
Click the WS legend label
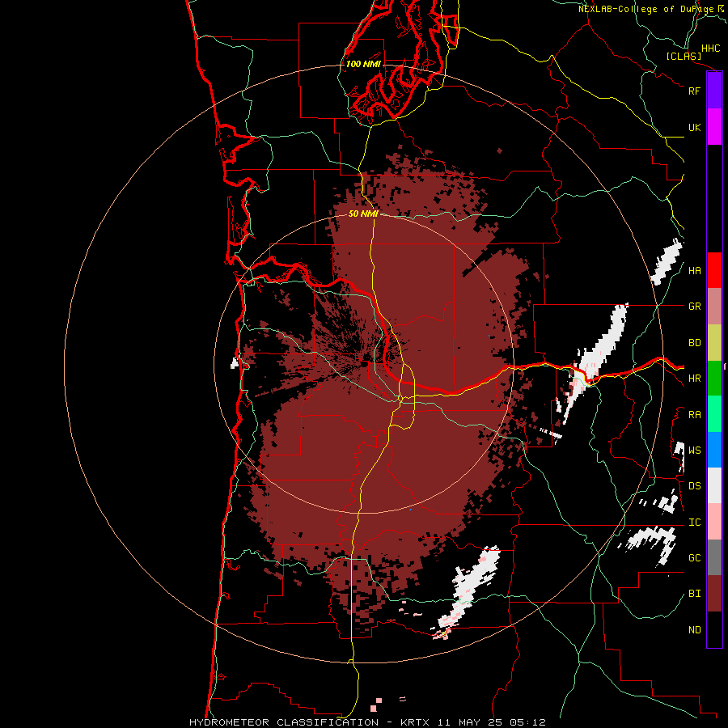pos(694,451)
